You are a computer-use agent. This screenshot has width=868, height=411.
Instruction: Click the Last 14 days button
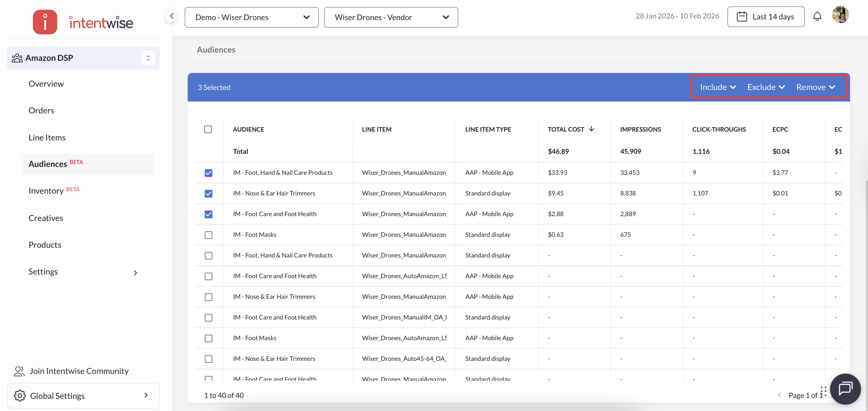click(766, 16)
